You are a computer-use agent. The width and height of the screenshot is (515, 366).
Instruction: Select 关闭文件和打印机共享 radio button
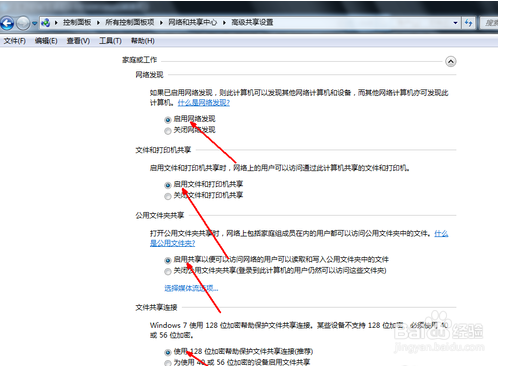click(x=168, y=196)
